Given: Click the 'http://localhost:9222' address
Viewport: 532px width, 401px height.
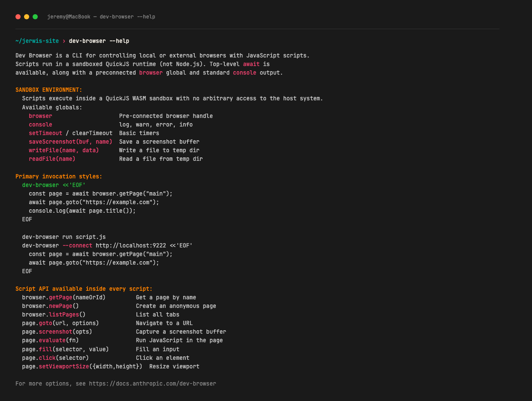Looking at the screenshot, I should pyautogui.click(x=131, y=246).
